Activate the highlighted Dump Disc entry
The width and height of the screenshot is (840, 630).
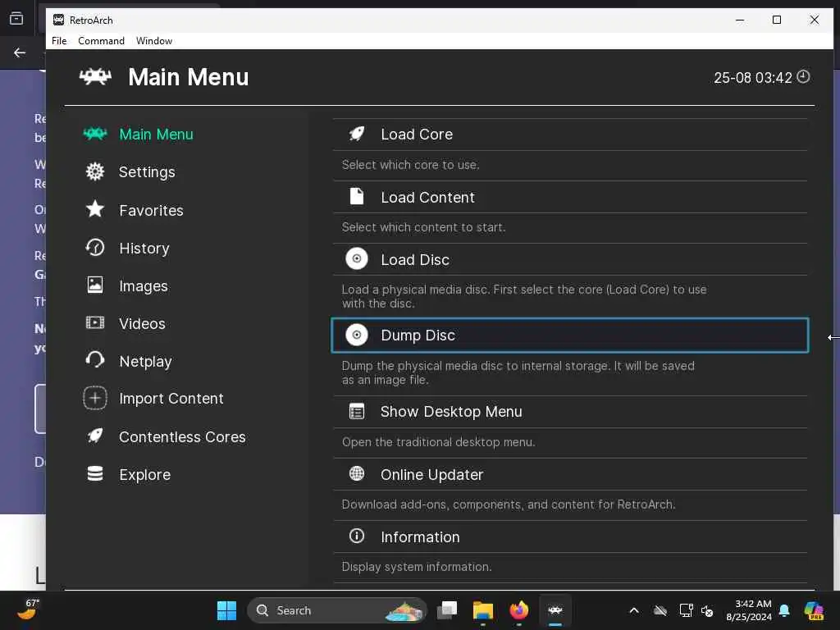point(570,336)
